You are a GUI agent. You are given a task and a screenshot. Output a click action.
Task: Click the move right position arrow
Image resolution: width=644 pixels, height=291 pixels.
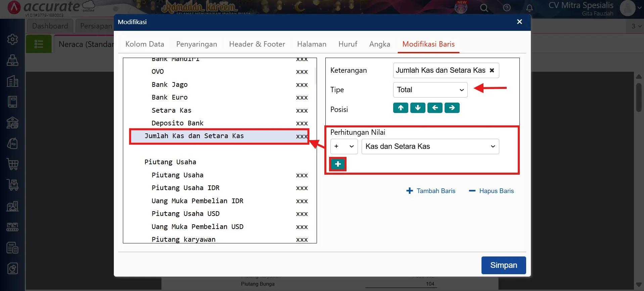tap(452, 108)
